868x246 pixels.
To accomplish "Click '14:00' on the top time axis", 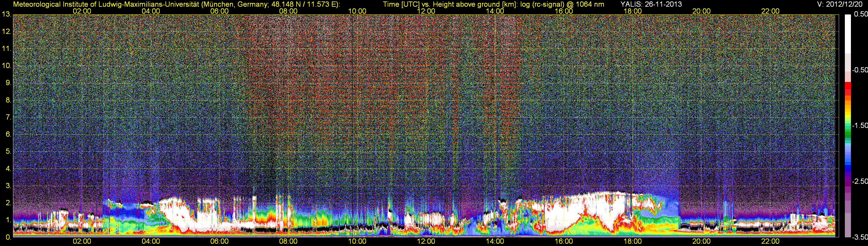I will (x=495, y=11).
